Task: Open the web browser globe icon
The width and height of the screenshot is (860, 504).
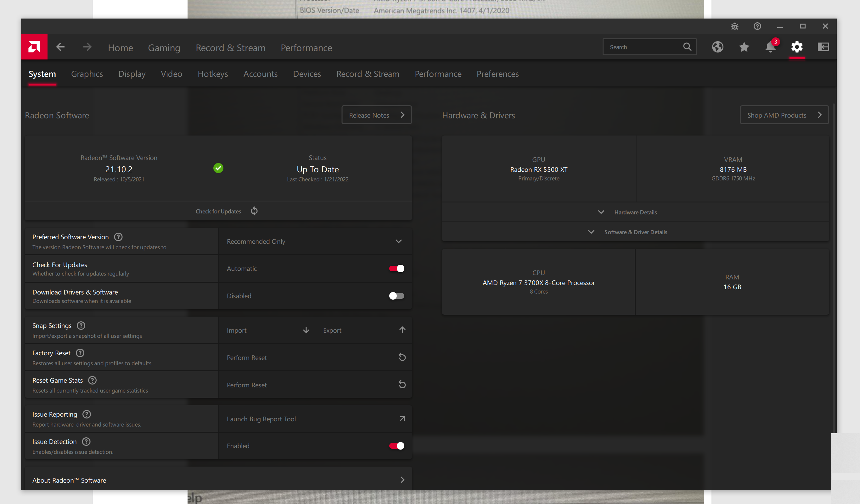Action: (718, 47)
